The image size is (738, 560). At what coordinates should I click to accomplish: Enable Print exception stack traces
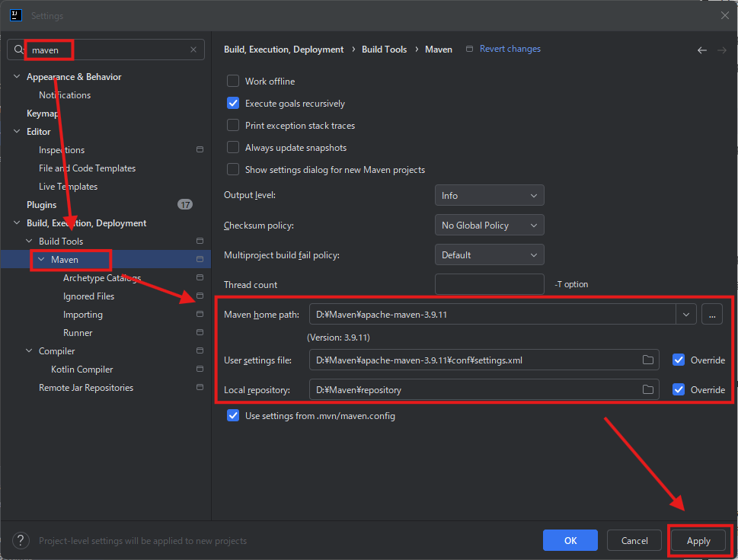coord(233,125)
